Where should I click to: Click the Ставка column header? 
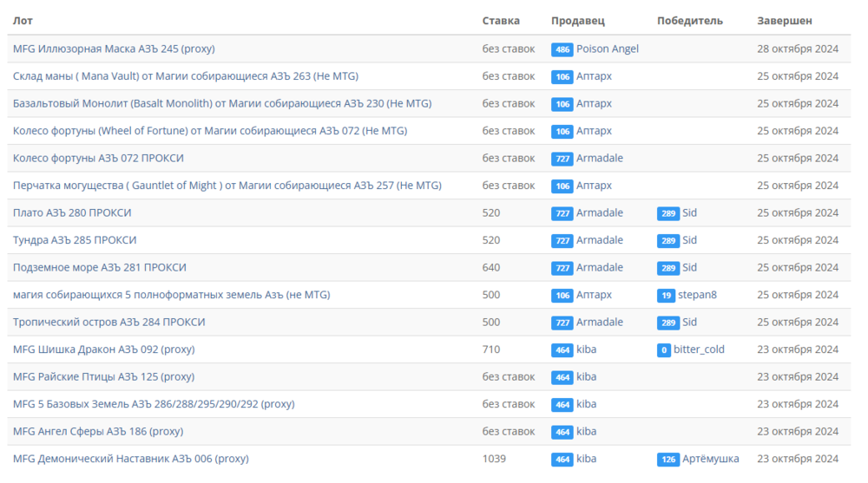point(501,21)
